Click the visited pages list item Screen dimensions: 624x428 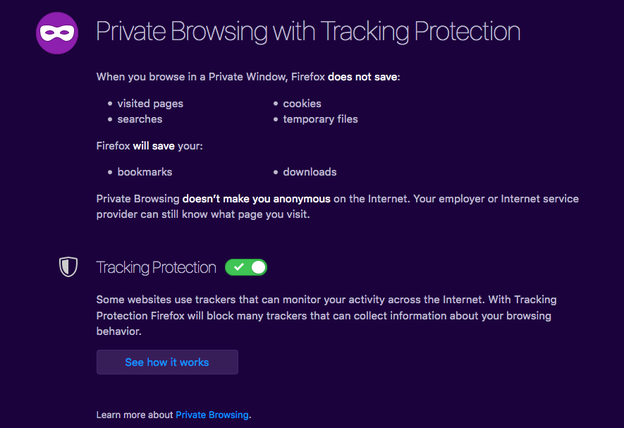coord(150,104)
